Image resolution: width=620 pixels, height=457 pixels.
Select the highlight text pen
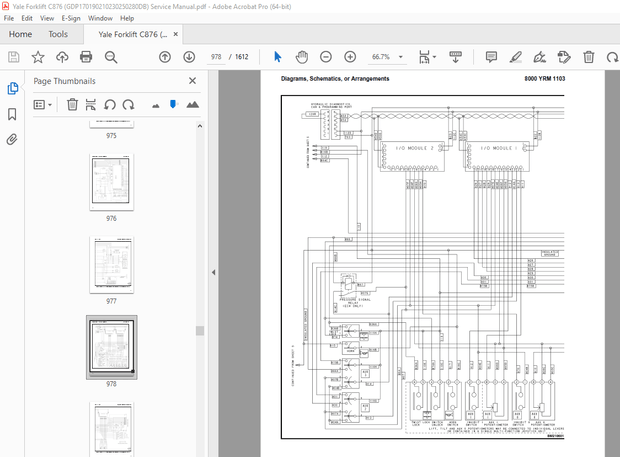pos(516,57)
